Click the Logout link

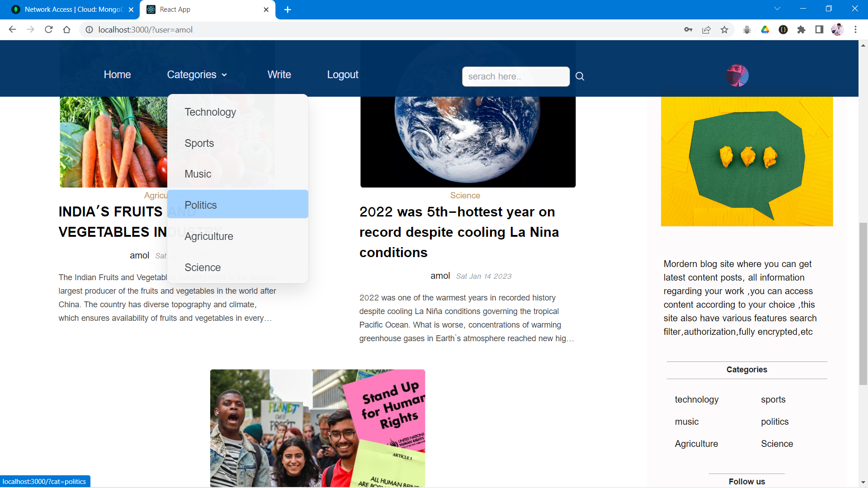(342, 75)
